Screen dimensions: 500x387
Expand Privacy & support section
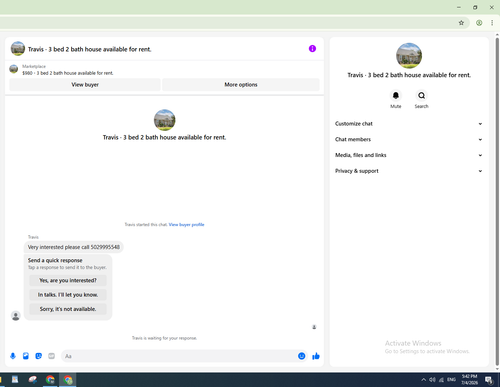coord(409,171)
